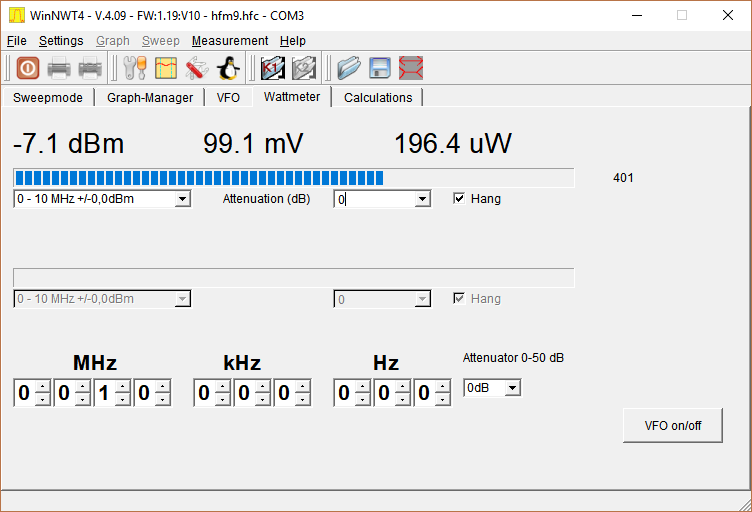Click the K1 channel calibration icon
This screenshot has width=752, height=512.
(x=273, y=68)
